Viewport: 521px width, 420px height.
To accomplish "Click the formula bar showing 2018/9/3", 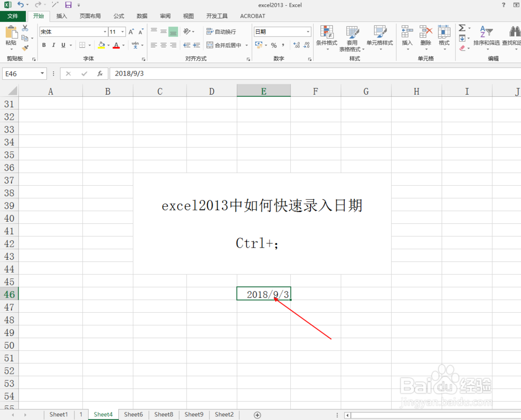I will tap(316, 73).
